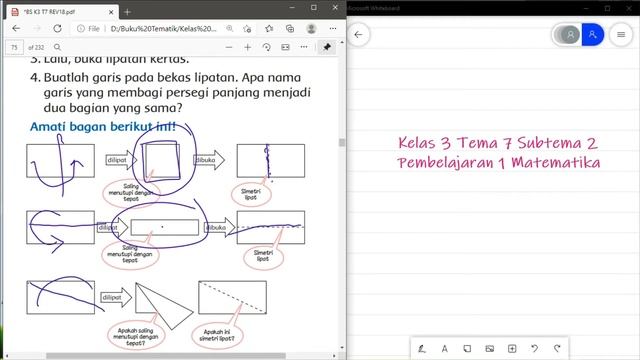
Task: Click the Edge address bar URL
Action: pyautogui.click(x=163, y=29)
